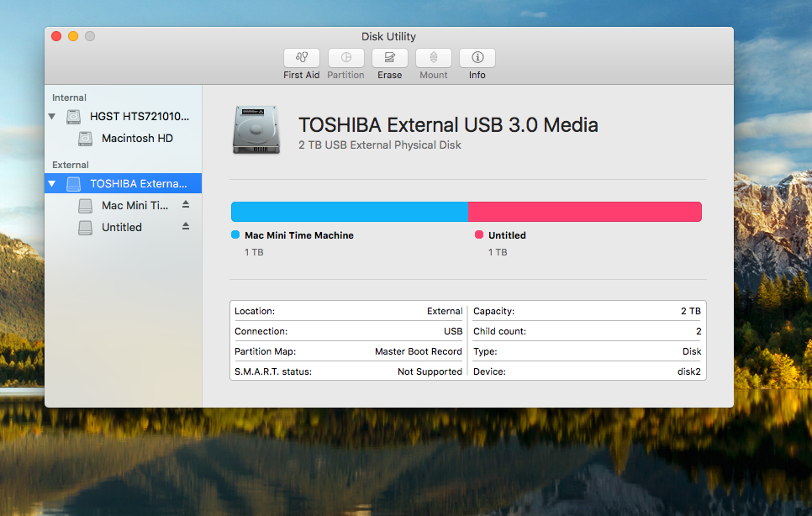Click the large hard drive image
This screenshot has height=516, width=812.
point(256,130)
